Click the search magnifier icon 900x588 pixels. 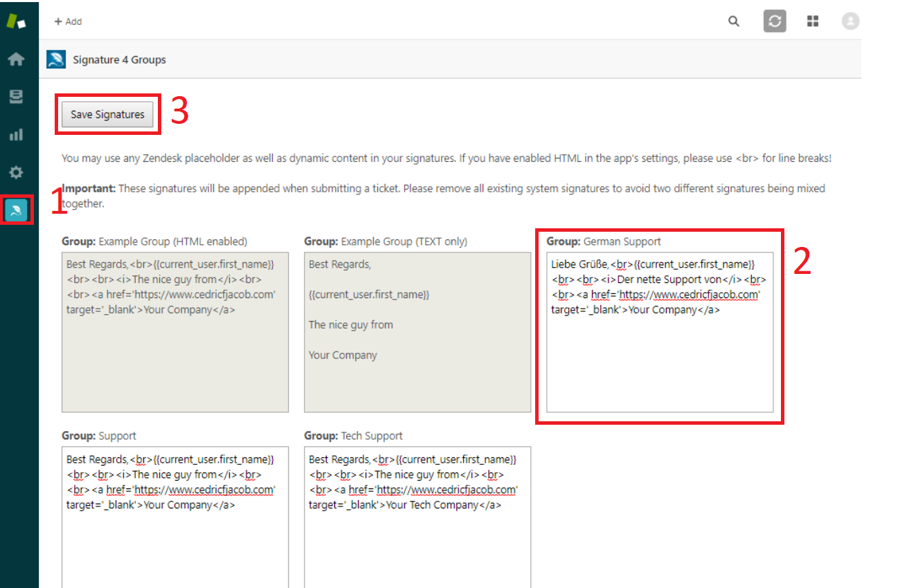[734, 21]
